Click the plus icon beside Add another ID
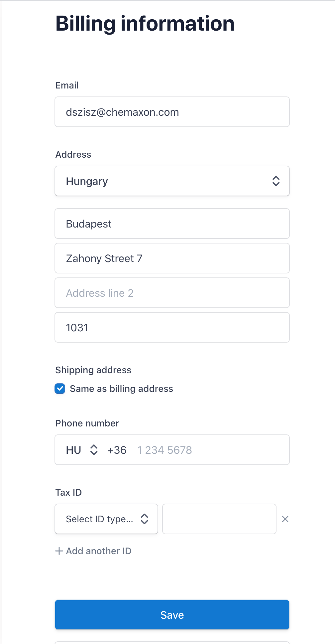335x644 pixels. click(59, 551)
